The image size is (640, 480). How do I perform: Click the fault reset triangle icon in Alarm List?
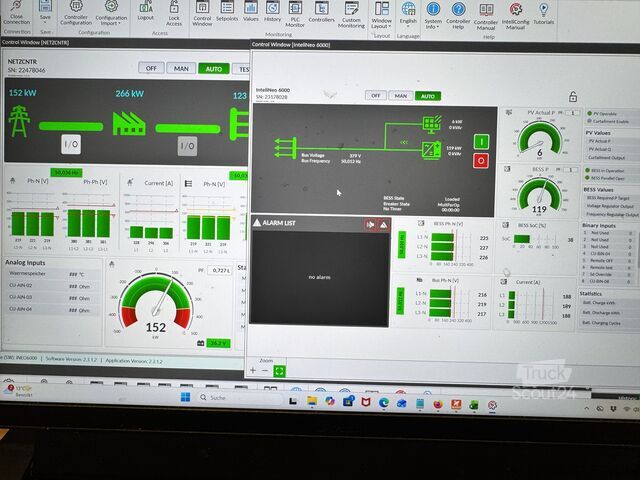click(383, 225)
